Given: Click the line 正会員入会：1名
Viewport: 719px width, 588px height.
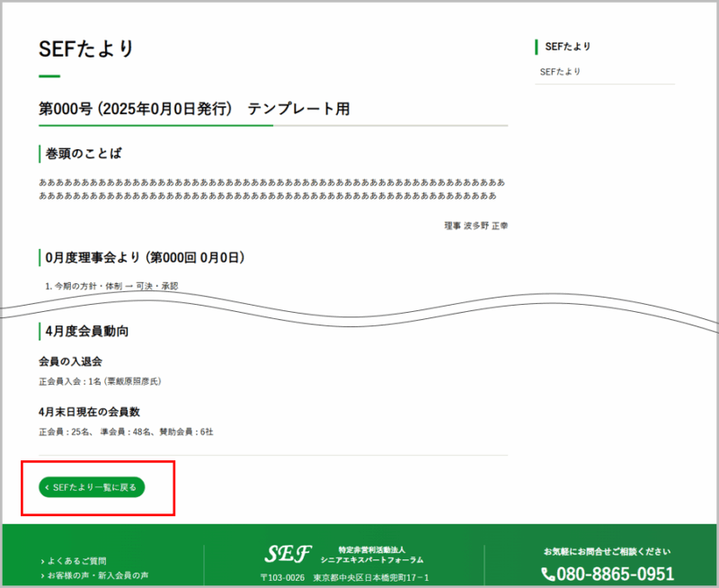Looking at the screenshot, I should point(100,381).
